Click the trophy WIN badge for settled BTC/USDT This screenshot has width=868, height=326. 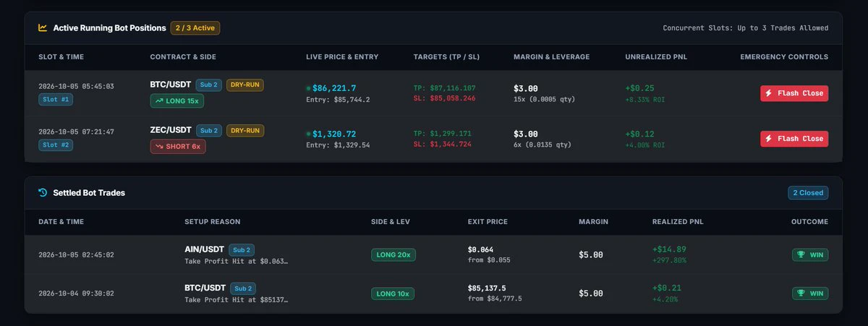(x=810, y=293)
